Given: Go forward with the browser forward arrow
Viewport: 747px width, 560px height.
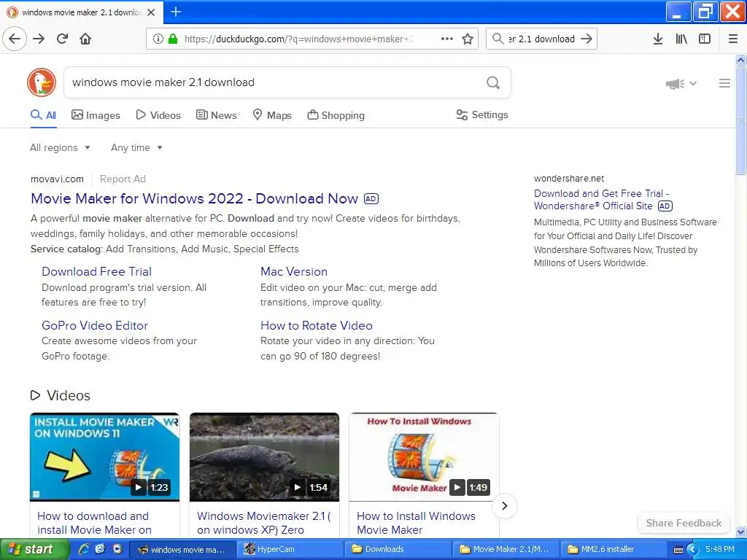Looking at the screenshot, I should (39, 39).
